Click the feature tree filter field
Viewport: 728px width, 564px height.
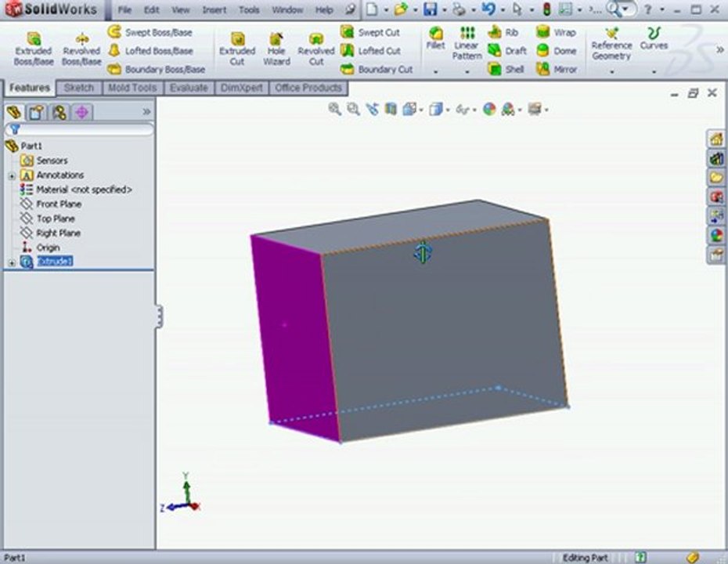click(x=79, y=129)
